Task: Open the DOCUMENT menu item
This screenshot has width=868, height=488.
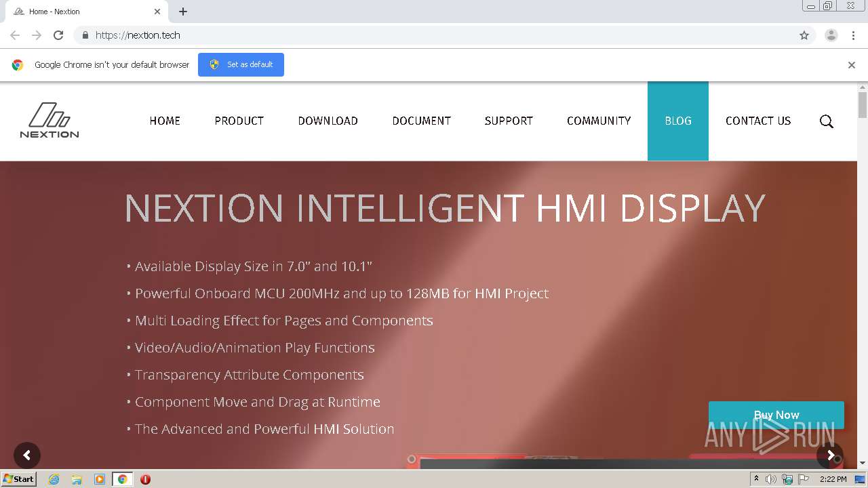Action: point(422,121)
